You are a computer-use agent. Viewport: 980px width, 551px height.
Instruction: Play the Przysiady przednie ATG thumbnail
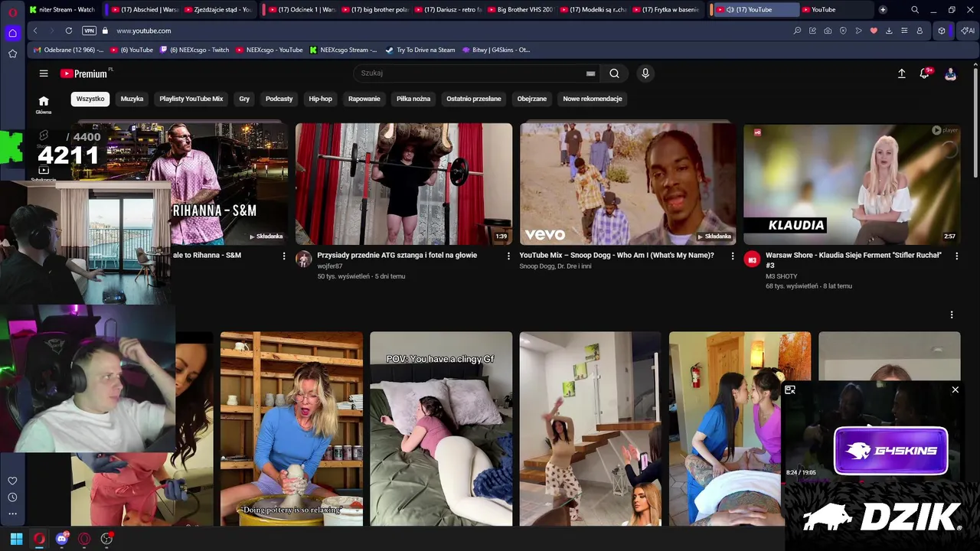pos(403,184)
